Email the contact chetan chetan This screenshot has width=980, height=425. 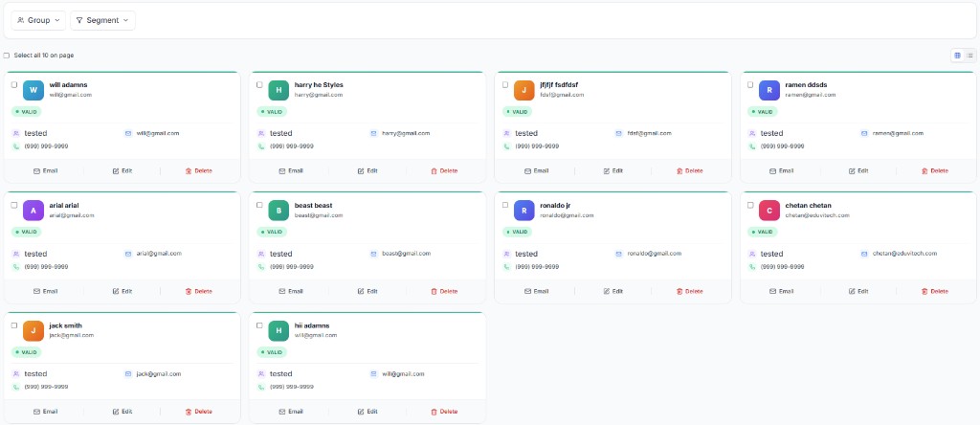click(781, 291)
